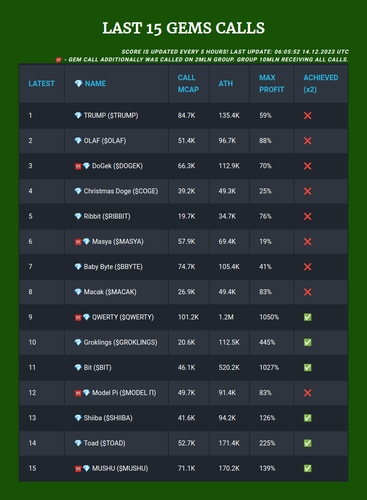
Task: Click row number 15 in LATEST column
Action: pyautogui.click(x=32, y=468)
